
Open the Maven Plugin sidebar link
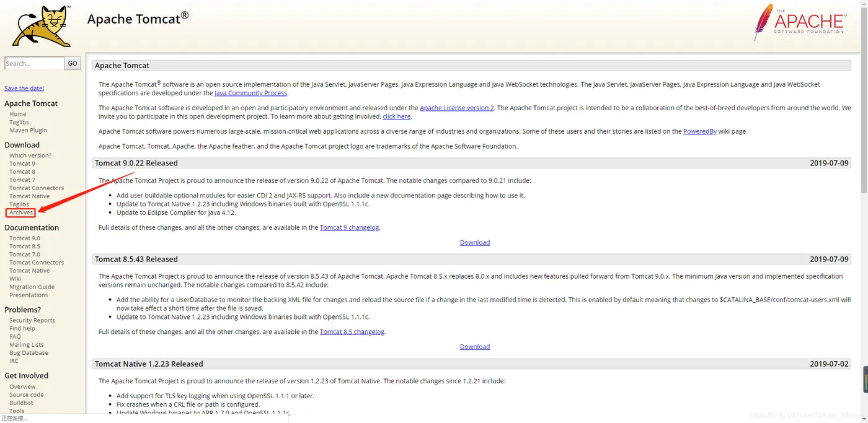(29, 130)
